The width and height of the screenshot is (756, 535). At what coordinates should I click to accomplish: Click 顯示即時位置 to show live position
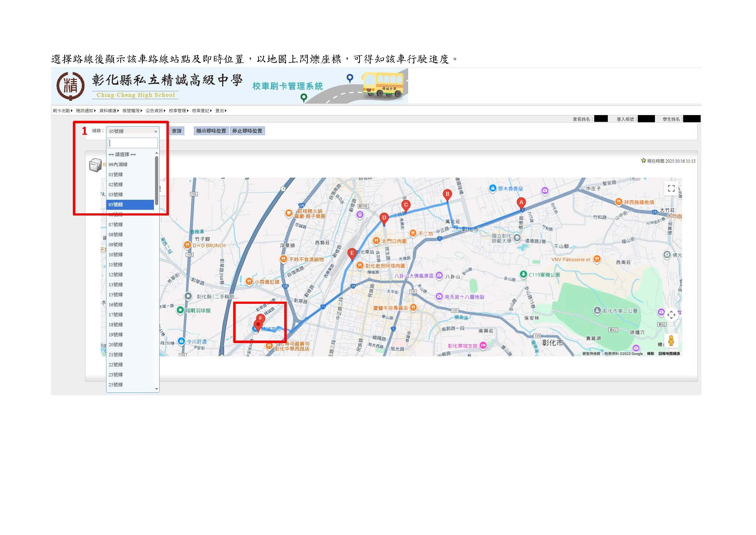[211, 131]
